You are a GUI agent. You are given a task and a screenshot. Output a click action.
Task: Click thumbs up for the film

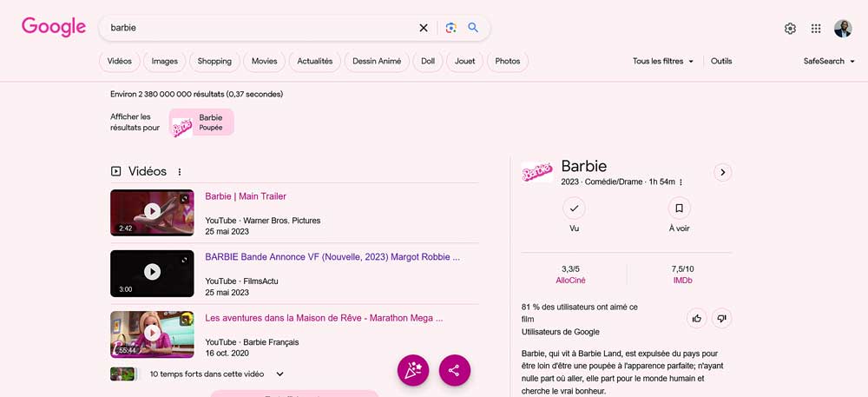pyautogui.click(x=697, y=318)
